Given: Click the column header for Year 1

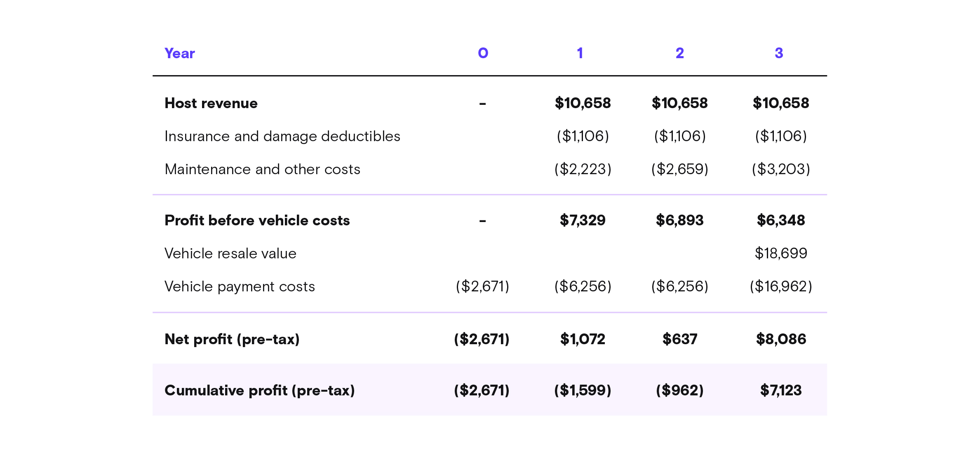Looking at the screenshot, I should (580, 53).
